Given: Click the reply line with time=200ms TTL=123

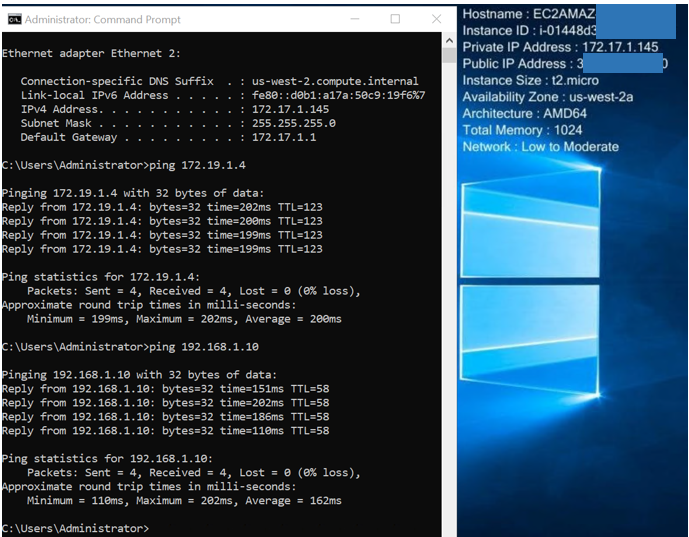Looking at the screenshot, I should pyautogui.click(x=162, y=221).
